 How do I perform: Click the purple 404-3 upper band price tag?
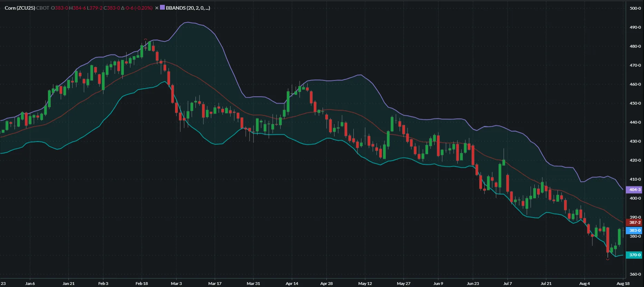pyautogui.click(x=634, y=190)
